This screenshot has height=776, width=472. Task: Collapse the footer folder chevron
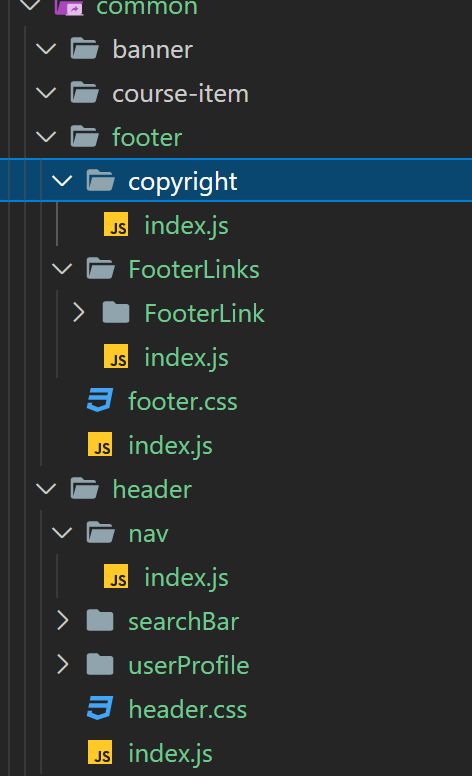47,137
